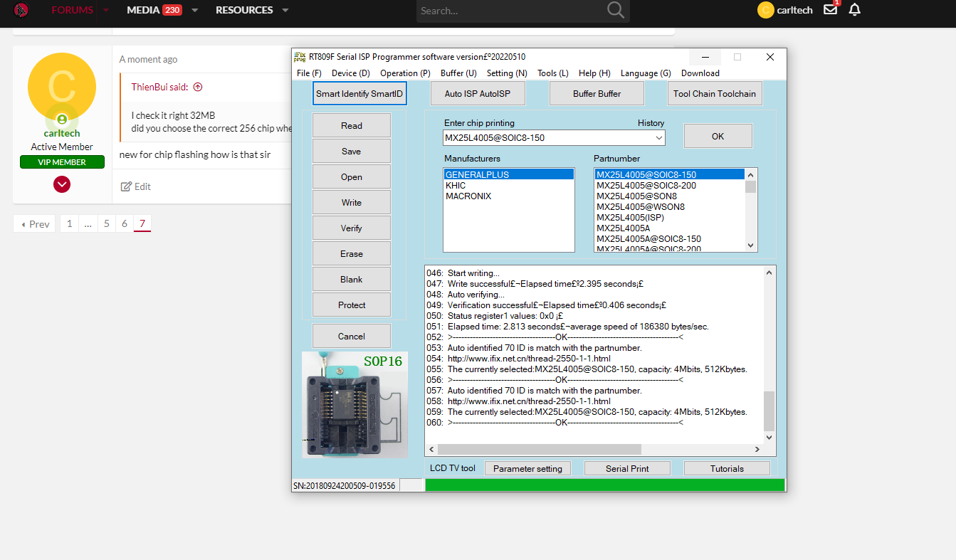956x560 pixels.
Task: Click the Serial Print button
Action: (x=627, y=468)
